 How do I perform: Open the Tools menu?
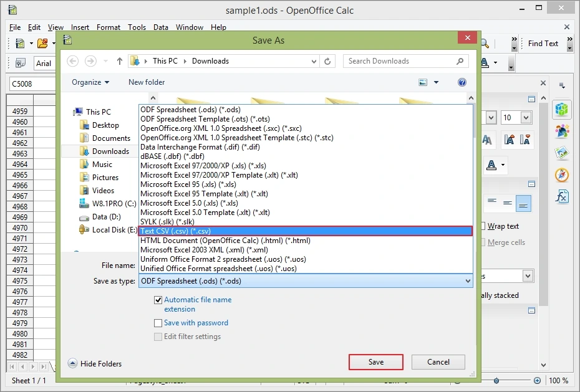[137, 27]
